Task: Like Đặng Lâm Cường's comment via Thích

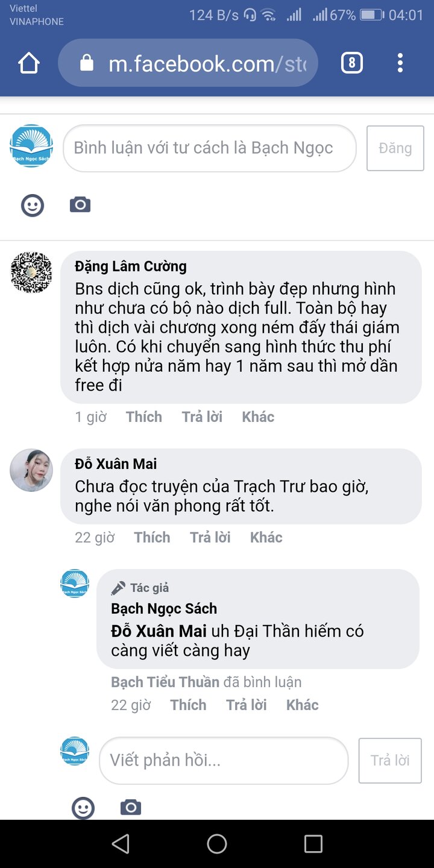Action: [143, 416]
